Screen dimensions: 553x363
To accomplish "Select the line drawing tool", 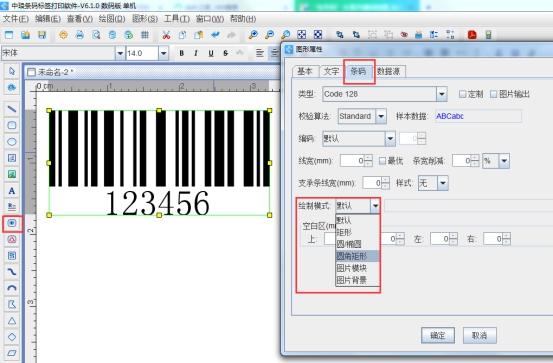I will (x=12, y=109).
